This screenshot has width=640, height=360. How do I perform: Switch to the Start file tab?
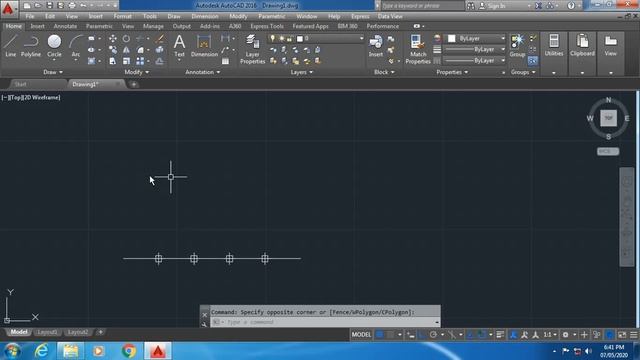click(20, 84)
